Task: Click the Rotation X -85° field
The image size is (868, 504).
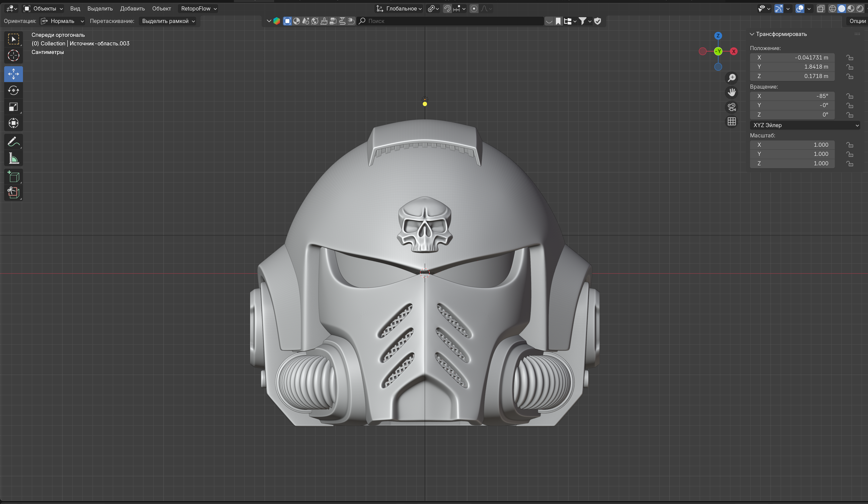Action: 792,96
